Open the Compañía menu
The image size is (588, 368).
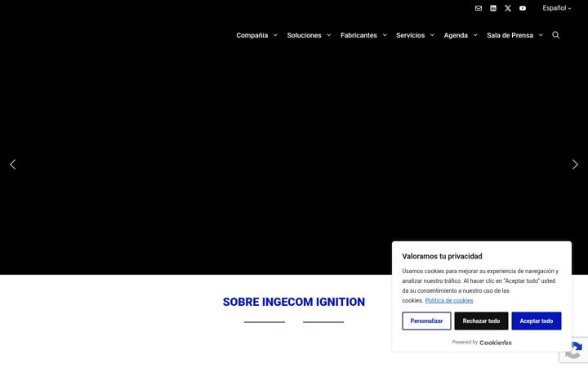[252, 35]
